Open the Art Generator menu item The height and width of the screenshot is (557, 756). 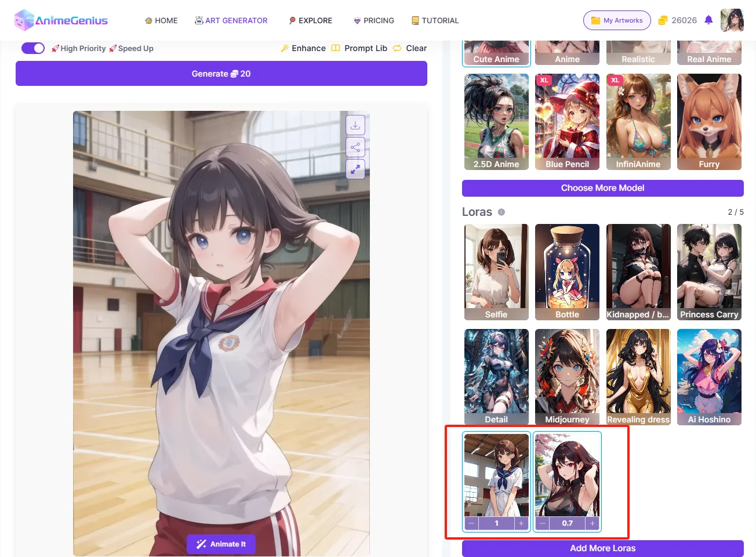click(231, 20)
